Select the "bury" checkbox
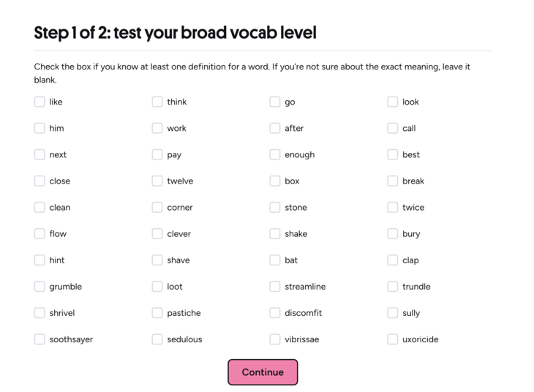The image size is (534, 392). coord(393,233)
